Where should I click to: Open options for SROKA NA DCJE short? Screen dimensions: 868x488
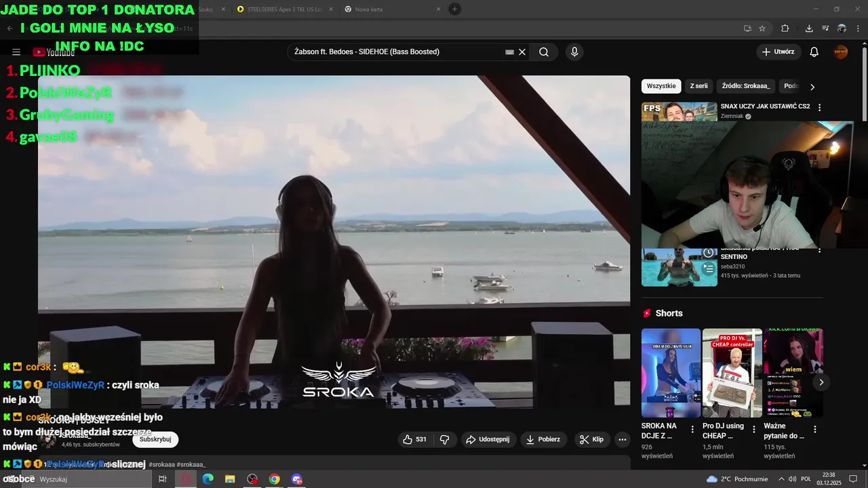pos(692,429)
